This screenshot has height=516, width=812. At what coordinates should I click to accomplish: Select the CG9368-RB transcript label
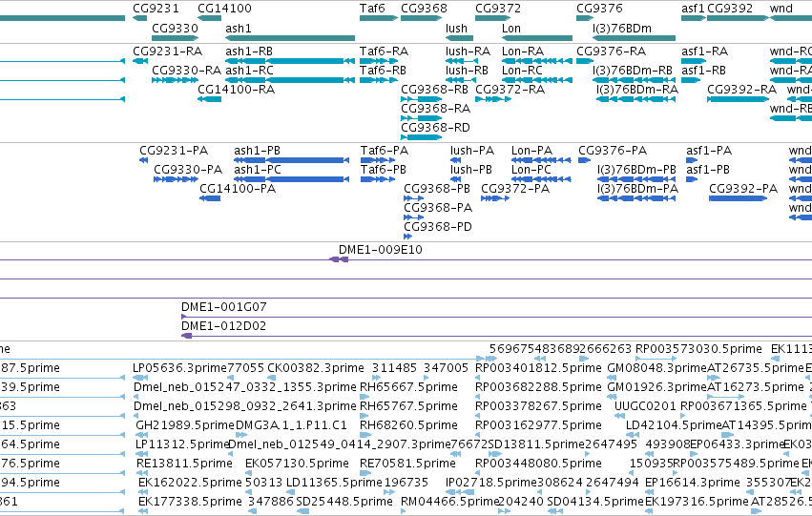tap(434, 90)
